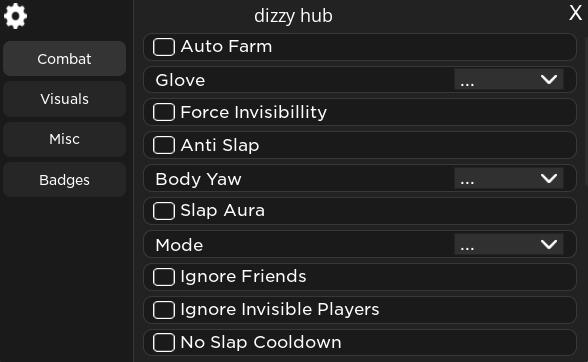Open settings via the gear icon

[15, 16]
